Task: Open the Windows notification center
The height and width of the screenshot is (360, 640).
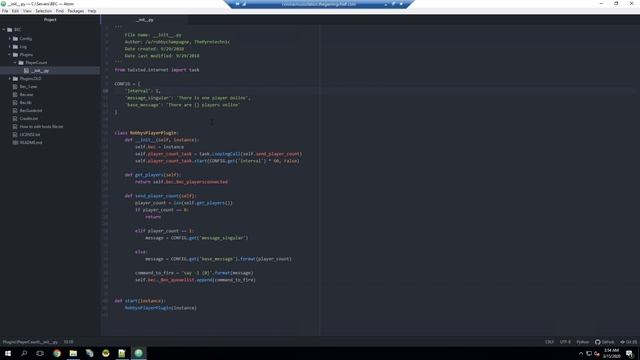Action: click(x=629, y=353)
